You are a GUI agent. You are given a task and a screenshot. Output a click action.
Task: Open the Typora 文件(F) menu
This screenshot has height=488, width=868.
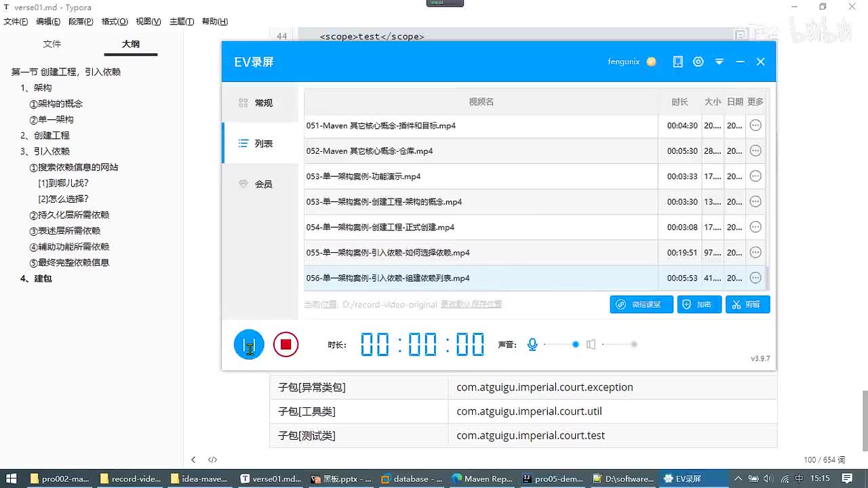pos(16,22)
